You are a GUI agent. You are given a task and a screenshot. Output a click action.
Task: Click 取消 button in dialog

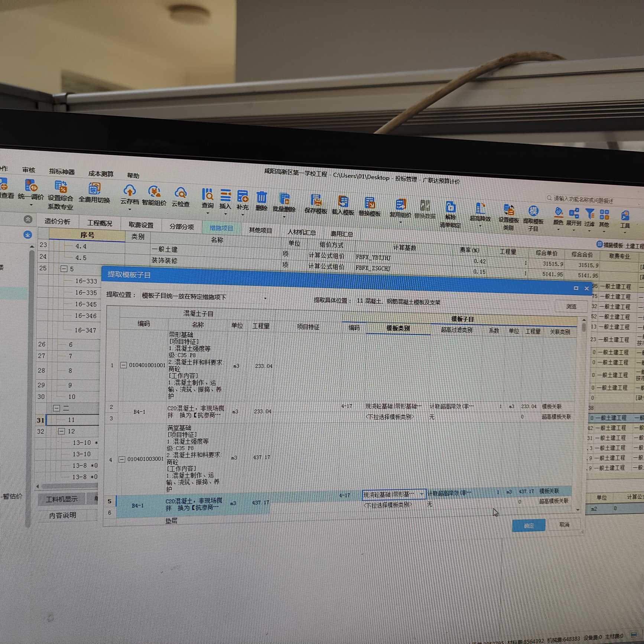564,524
